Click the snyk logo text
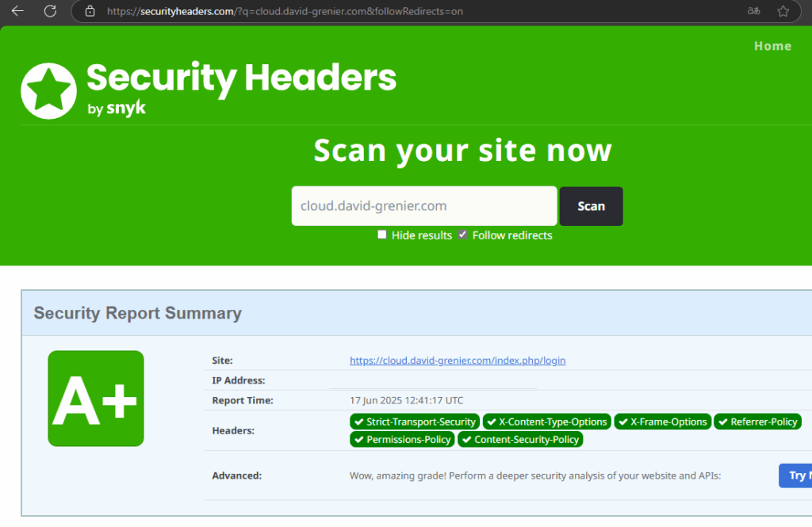This screenshot has width=812, height=527. click(x=126, y=109)
